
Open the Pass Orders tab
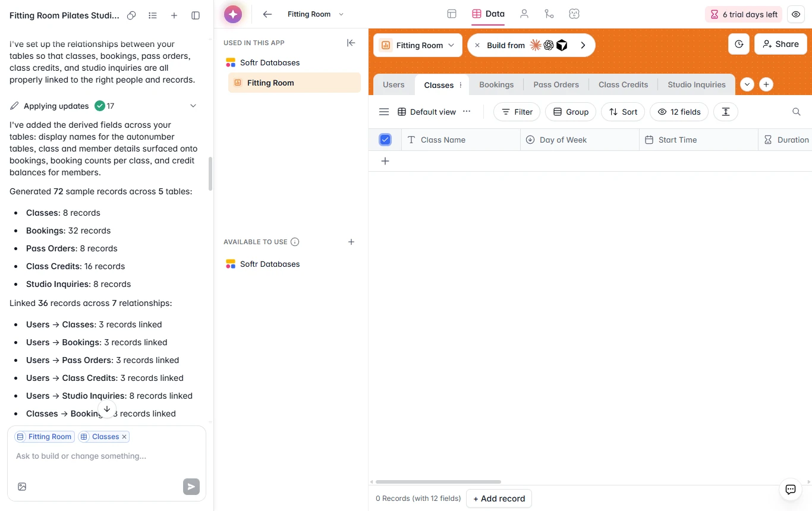pyautogui.click(x=556, y=84)
